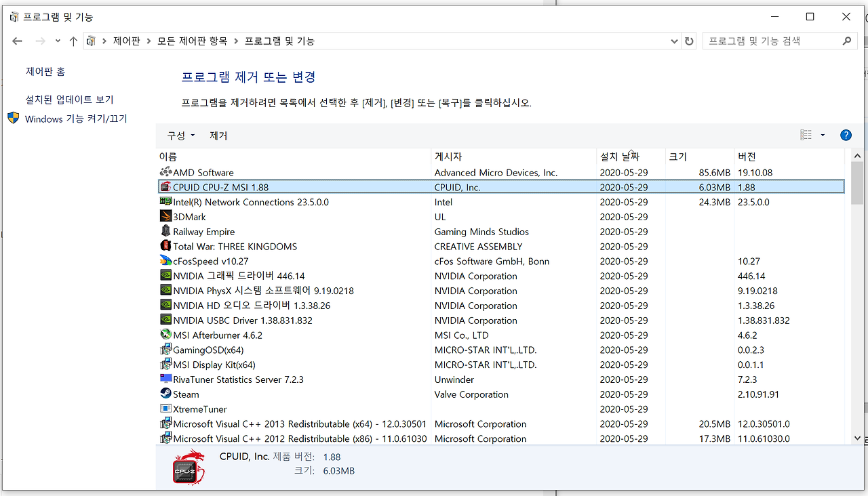Click the Visual C++ 2012 Redistributable icon
The image size is (868, 496).
(x=165, y=438)
